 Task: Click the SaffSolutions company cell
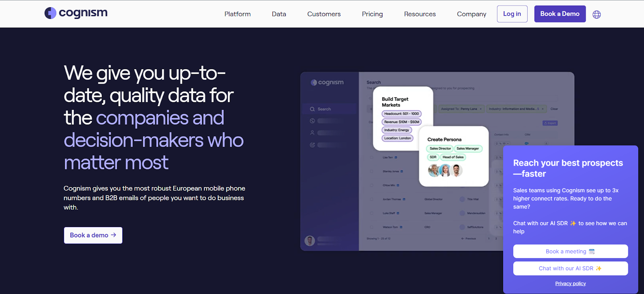click(x=475, y=227)
